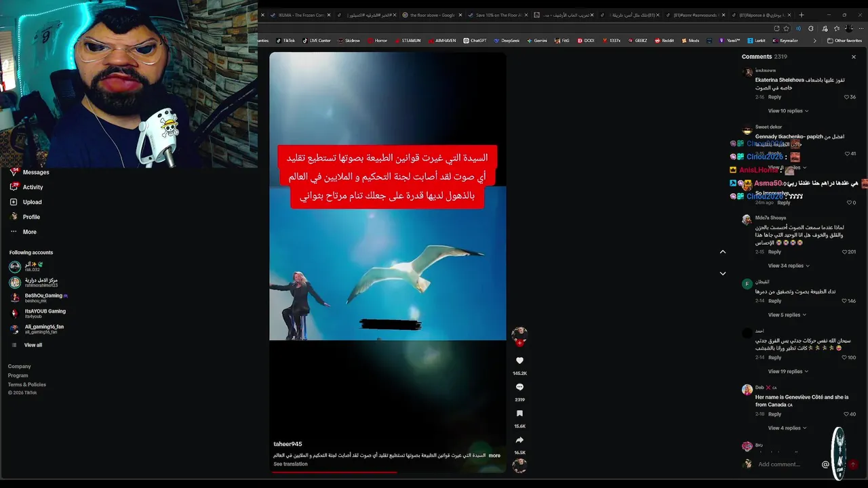Image resolution: width=868 pixels, height=488 pixels.
Task: Open the Reddit bookmark
Action: click(x=665, y=41)
